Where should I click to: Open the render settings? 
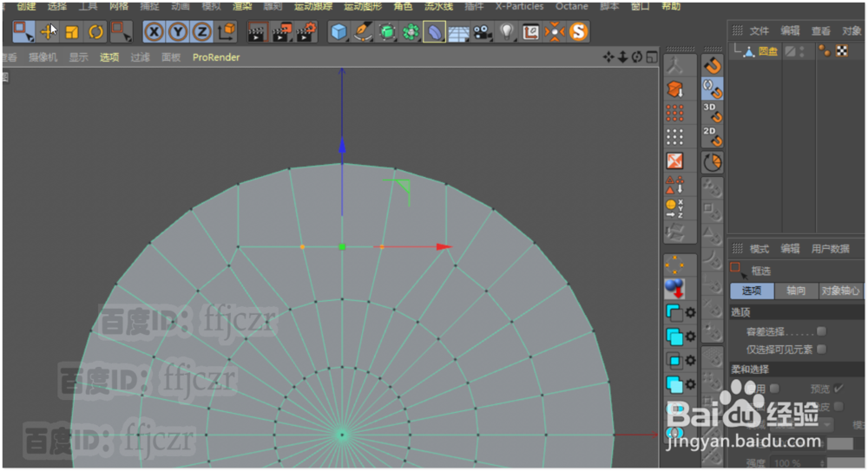click(x=306, y=31)
